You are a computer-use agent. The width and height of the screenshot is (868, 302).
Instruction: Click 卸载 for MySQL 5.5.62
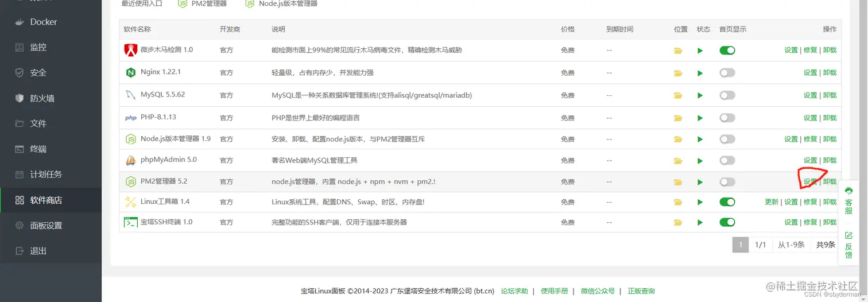[x=830, y=95]
